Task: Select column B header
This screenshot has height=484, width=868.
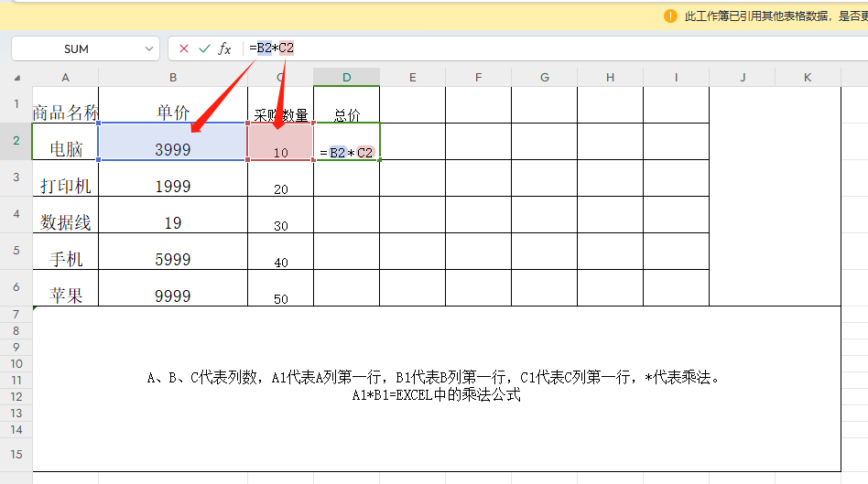Action: 173,78
